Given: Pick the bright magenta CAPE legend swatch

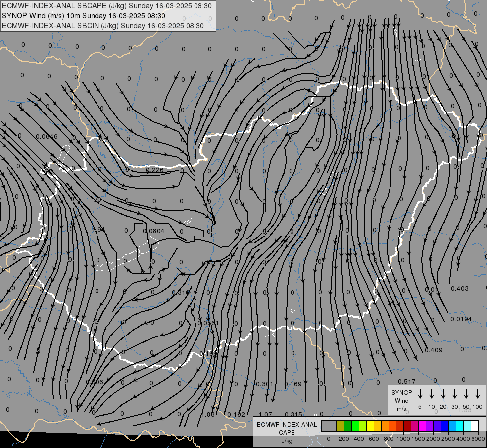Looking at the screenshot, I should (x=422, y=426).
